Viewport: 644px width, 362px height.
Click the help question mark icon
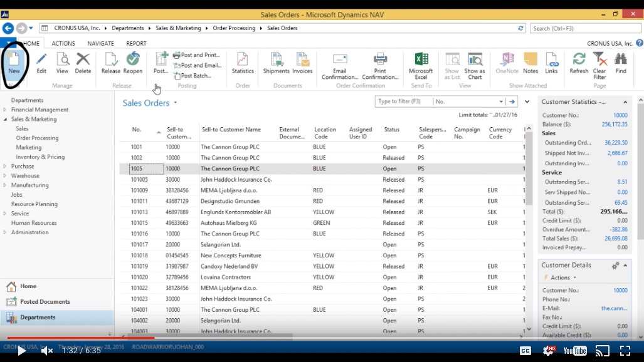pyautogui.click(x=640, y=43)
